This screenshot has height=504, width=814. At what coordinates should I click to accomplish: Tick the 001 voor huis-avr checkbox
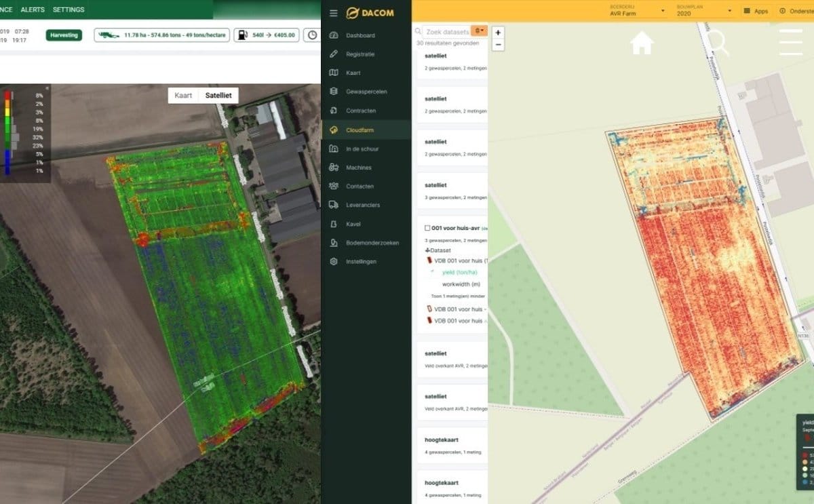click(427, 229)
